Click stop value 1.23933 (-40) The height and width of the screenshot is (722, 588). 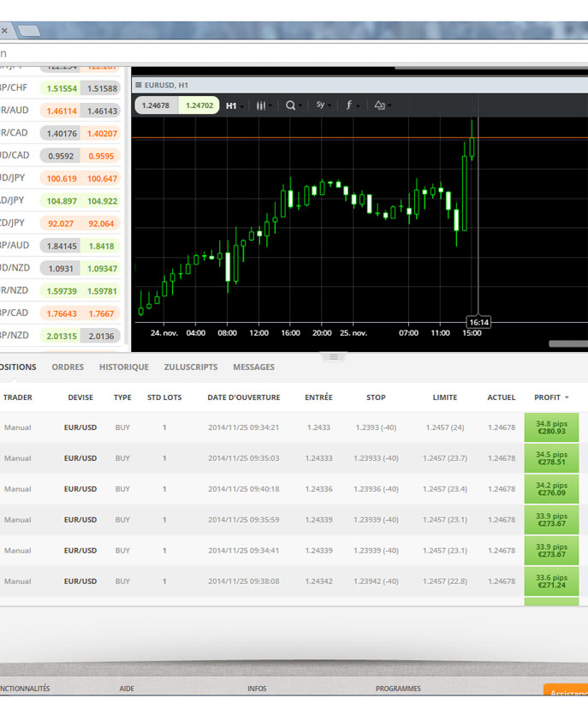(376, 458)
